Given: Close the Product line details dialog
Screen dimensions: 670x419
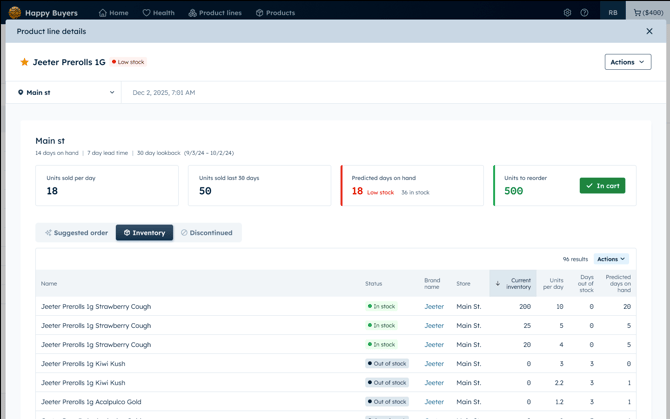Looking at the screenshot, I should click(x=649, y=31).
